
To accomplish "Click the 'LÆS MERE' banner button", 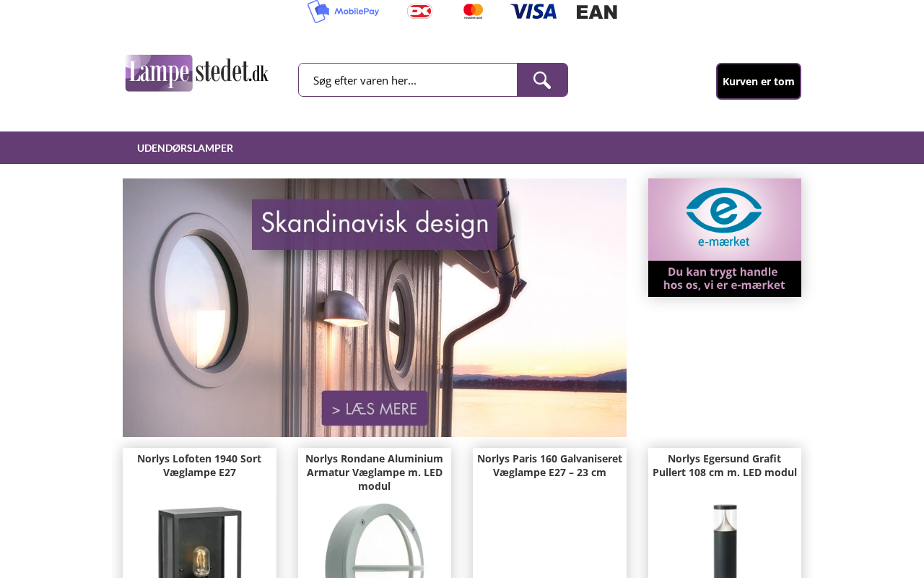I will pos(375,408).
